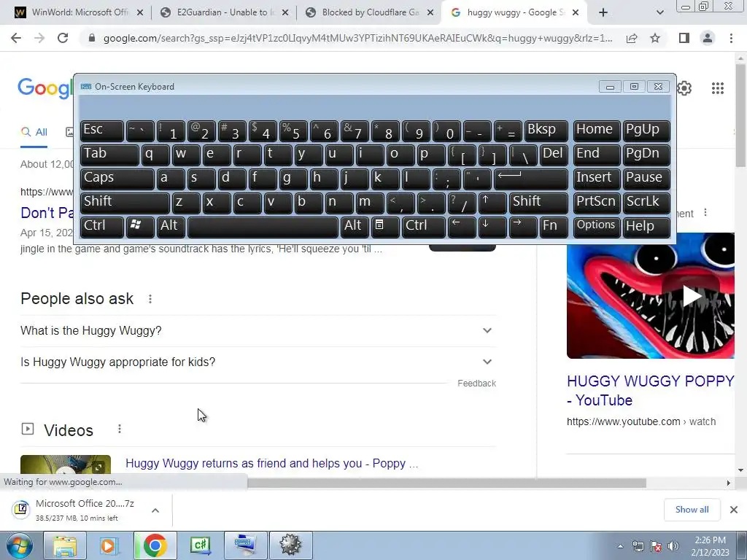Image resolution: width=747 pixels, height=560 pixels.
Task: Show hidden system tray icons
Action: coord(620,546)
